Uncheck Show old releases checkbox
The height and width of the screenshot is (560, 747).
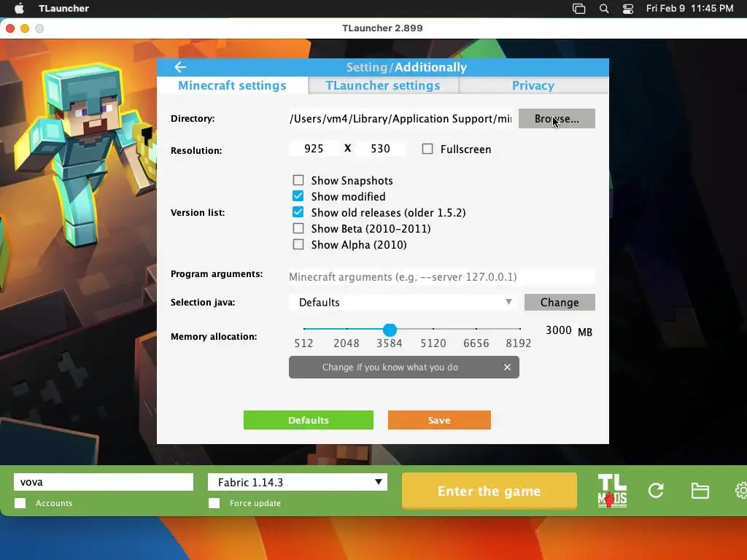(x=298, y=212)
